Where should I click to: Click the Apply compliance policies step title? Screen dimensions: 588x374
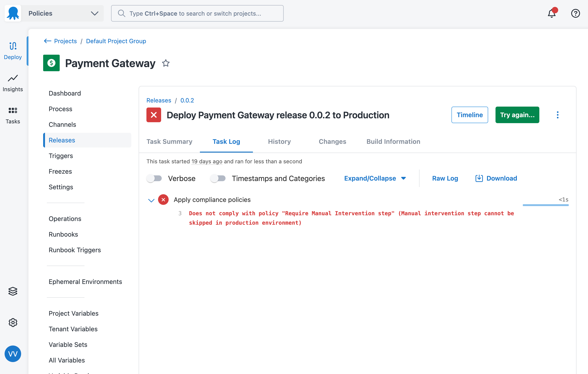[x=212, y=200]
